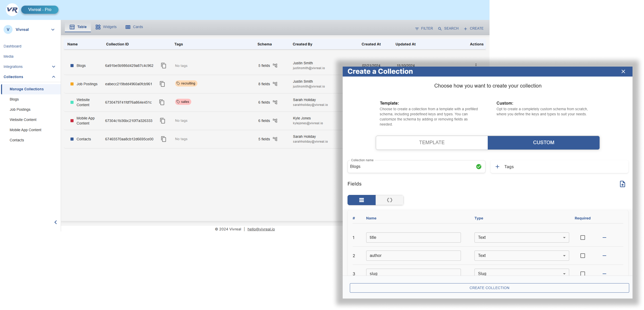Click the plus icon to add Tags
The width and height of the screenshot is (644, 310).
[497, 167]
